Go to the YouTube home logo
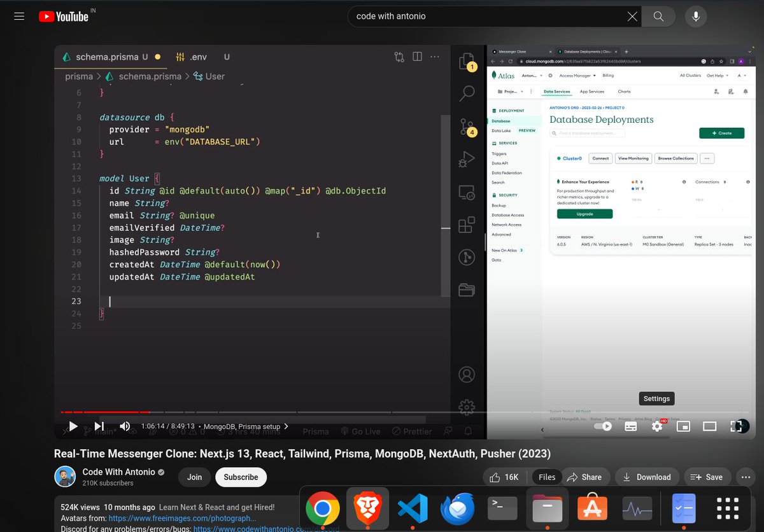 [64, 17]
